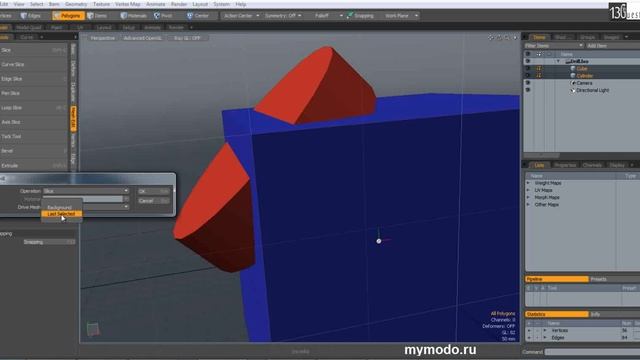Select the Loop Slice tool
The height and width of the screenshot is (360, 640).
click(33, 108)
